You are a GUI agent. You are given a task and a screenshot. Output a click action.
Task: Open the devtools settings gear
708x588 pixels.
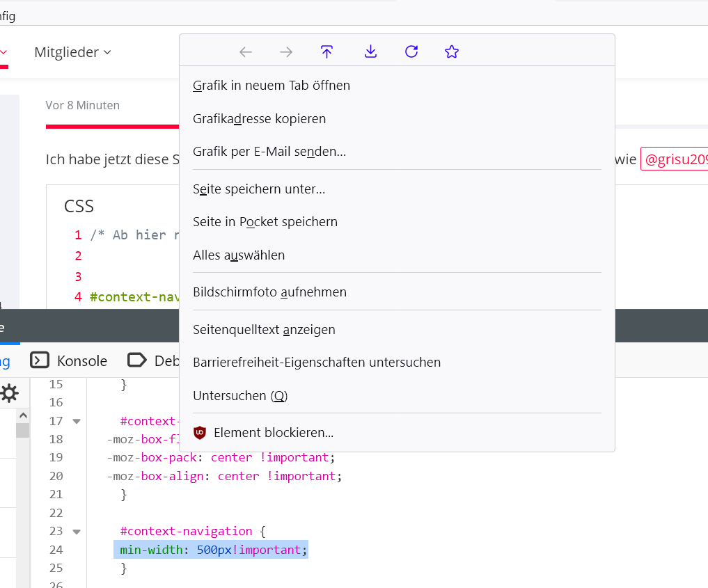click(x=9, y=393)
